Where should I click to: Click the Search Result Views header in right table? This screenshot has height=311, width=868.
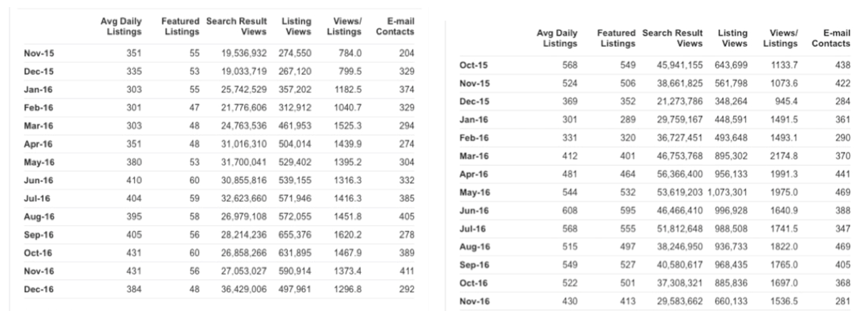[672, 38]
